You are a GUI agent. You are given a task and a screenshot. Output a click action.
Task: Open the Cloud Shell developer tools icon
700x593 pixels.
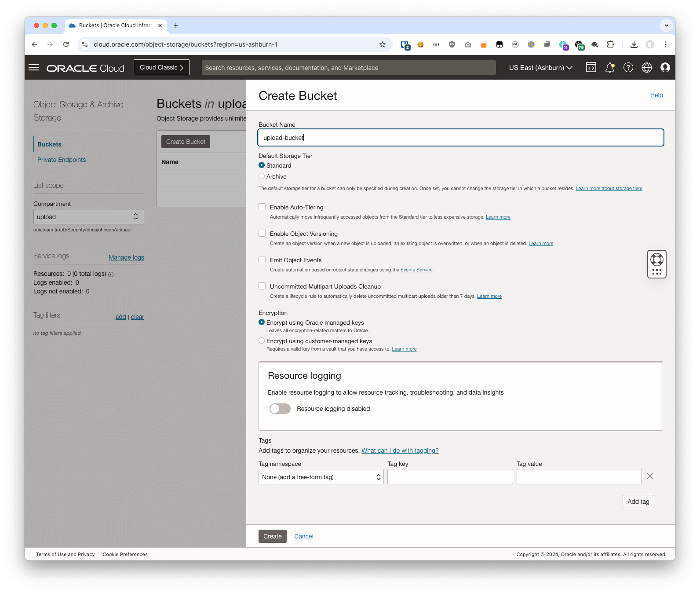pyautogui.click(x=591, y=67)
